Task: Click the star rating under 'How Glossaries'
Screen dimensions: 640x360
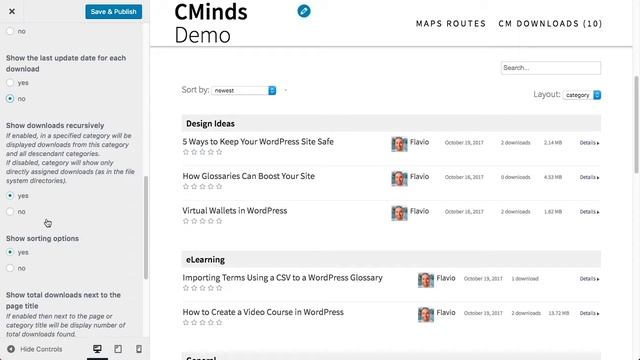Action: click(202, 187)
